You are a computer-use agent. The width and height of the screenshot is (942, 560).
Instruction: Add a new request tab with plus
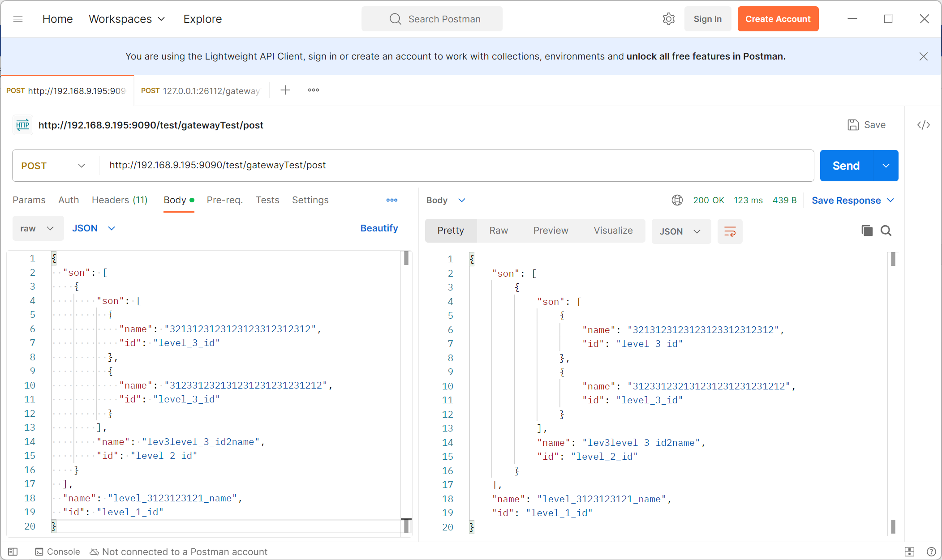pyautogui.click(x=285, y=90)
